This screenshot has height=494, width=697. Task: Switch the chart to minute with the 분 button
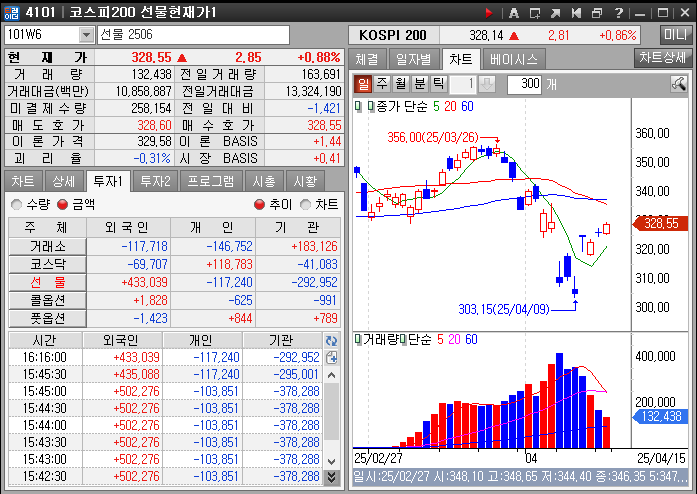click(x=420, y=84)
